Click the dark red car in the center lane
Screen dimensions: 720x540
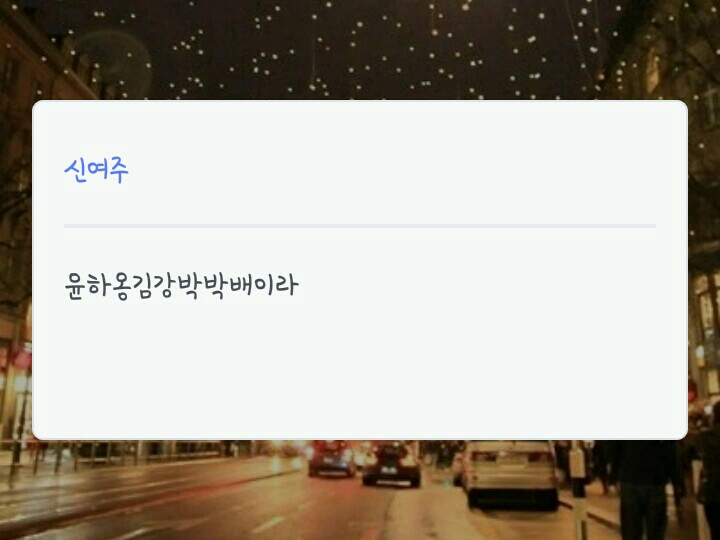(391, 463)
